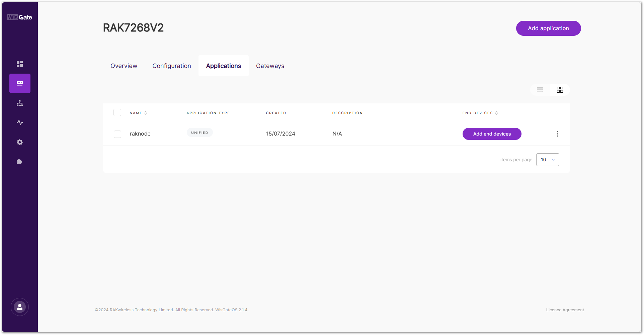Open the three-dot menu for raknode
This screenshot has width=644, height=335.
[557, 134]
